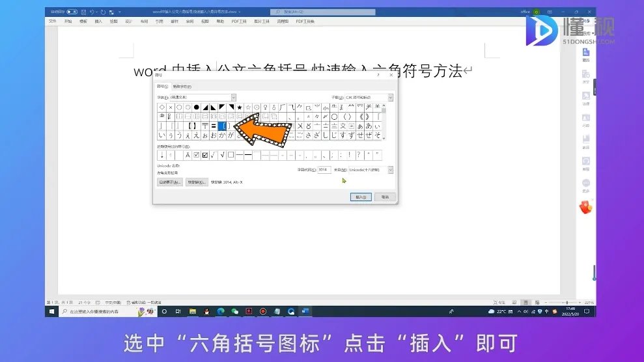Screen dimensions: 644x362
Task: Pick checked box symbol from recently used symbols
Action: 205,155
